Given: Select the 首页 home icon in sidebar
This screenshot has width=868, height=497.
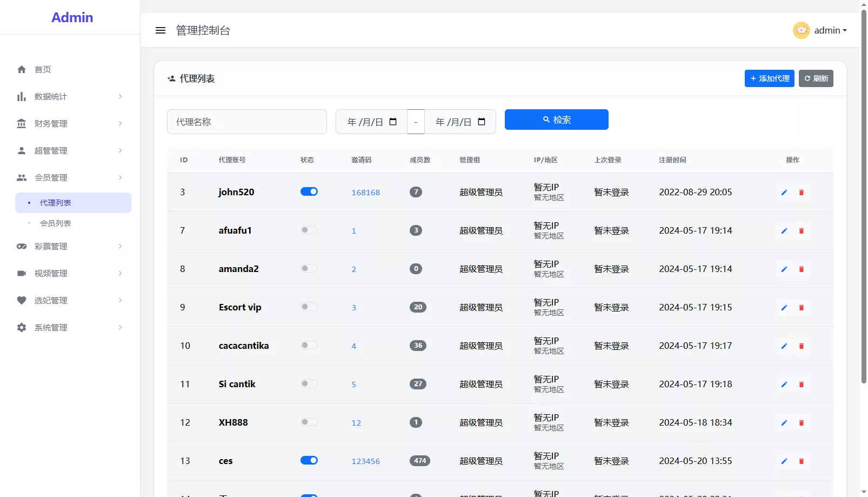Looking at the screenshot, I should [x=22, y=69].
